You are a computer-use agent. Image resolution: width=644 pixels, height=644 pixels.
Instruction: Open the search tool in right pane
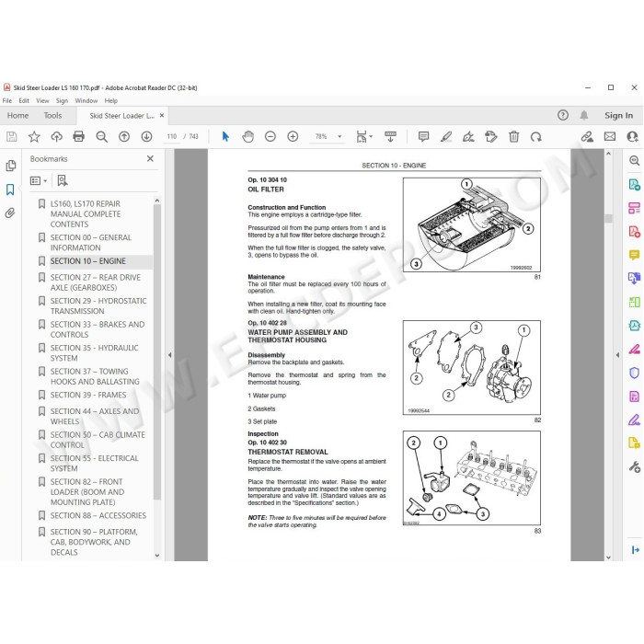pyautogui.click(x=634, y=161)
